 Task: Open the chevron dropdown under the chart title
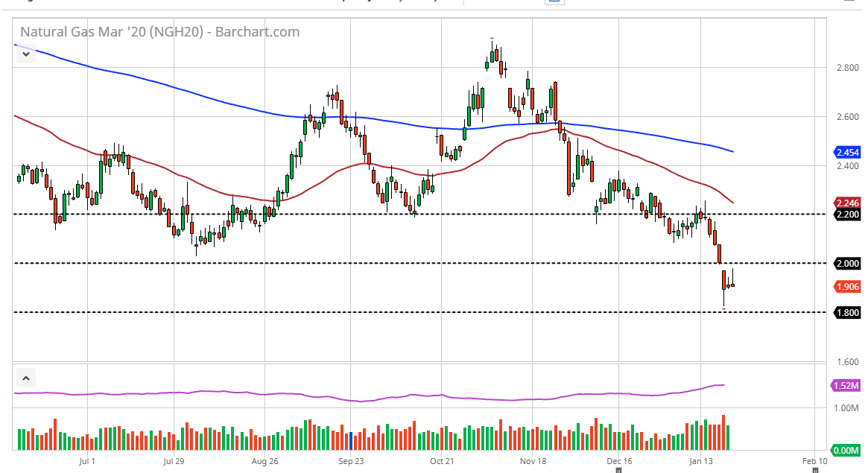pyautogui.click(x=26, y=54)
